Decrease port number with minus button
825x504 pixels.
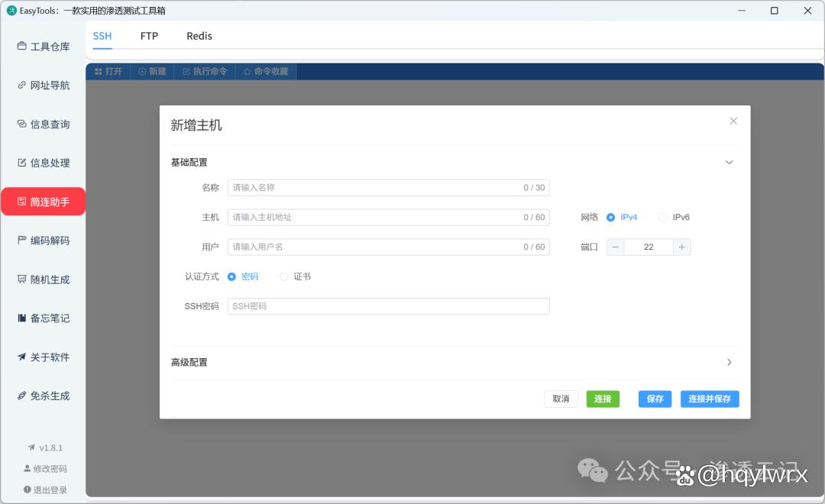[x=615, y=247]
